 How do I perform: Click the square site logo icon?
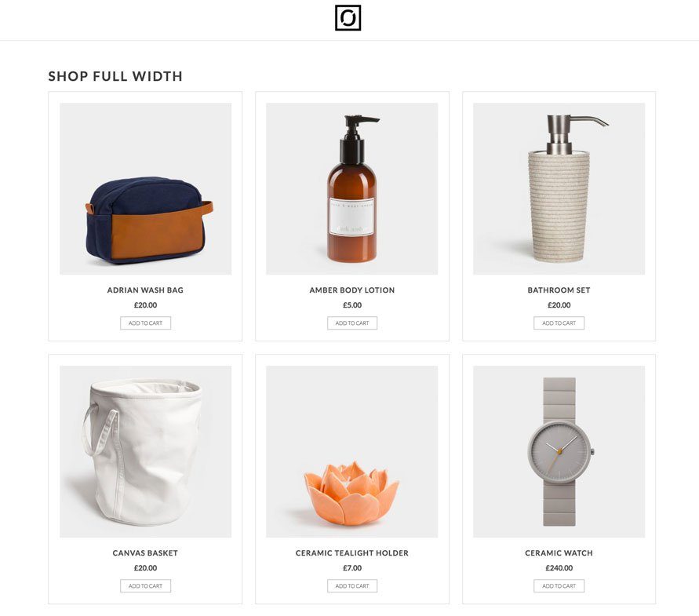point(348,18)
